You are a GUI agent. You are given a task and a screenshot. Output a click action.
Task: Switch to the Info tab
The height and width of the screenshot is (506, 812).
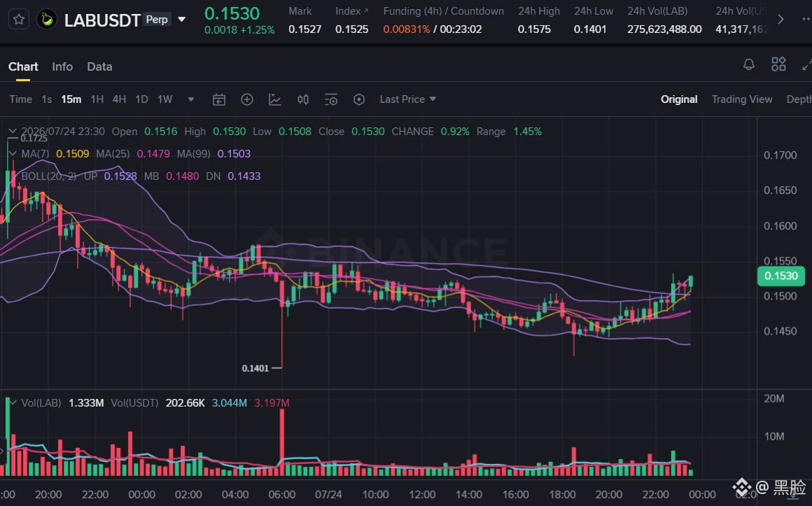point(62,66)
